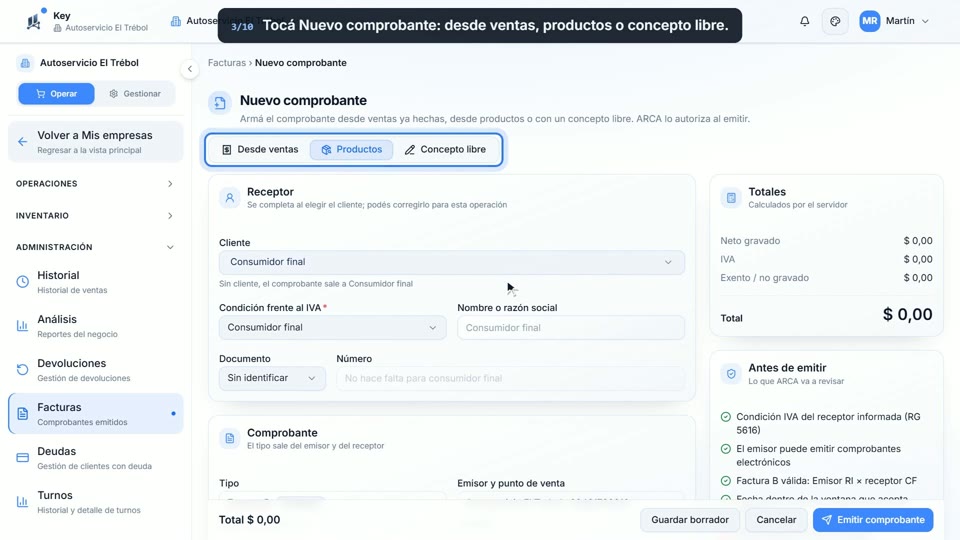Select the Desde ventas tab
Screen dimensions: 960x540
click(x=260, y=149)
